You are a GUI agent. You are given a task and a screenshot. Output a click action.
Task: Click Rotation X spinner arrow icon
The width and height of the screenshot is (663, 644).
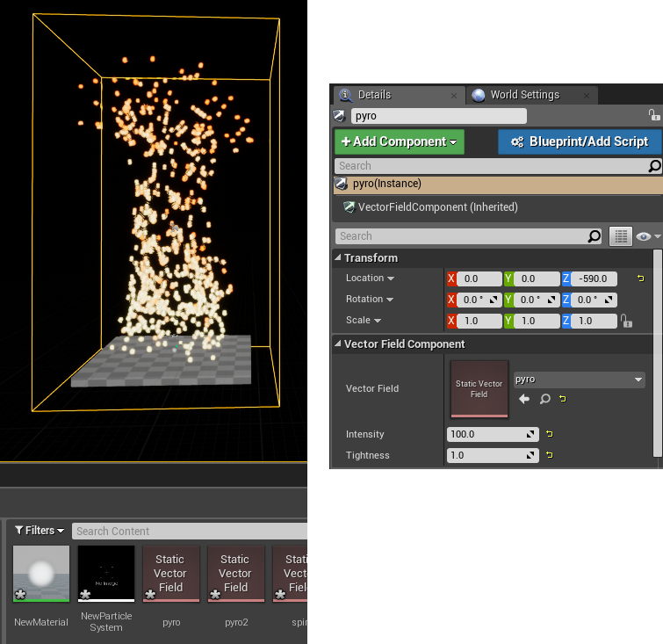tap(494, 300)
